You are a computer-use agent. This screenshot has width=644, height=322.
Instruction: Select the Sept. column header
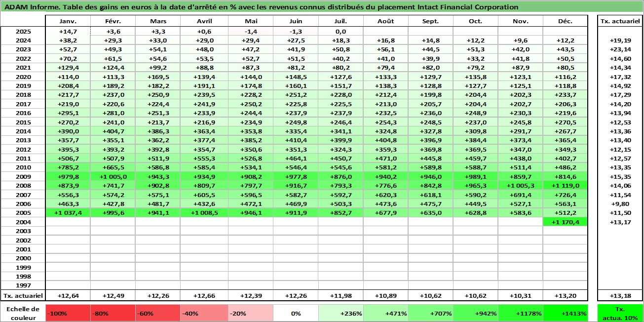click(x=431, y=21)
